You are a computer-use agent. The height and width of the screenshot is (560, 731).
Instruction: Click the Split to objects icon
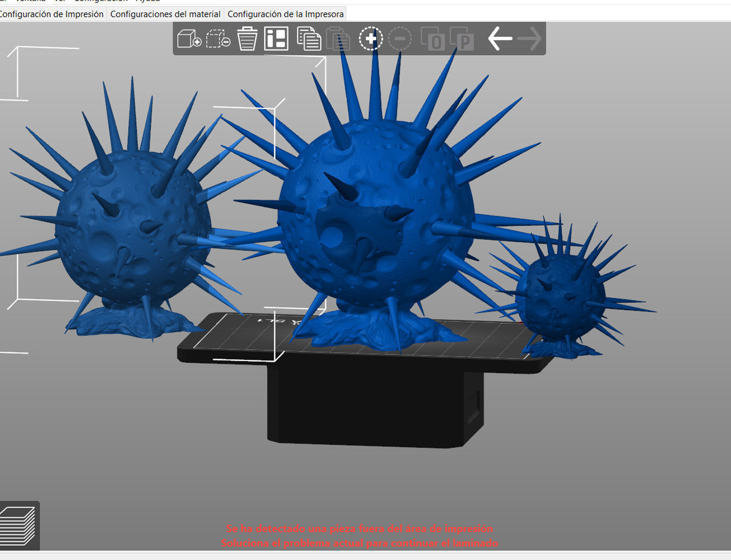tap(432, 39)
